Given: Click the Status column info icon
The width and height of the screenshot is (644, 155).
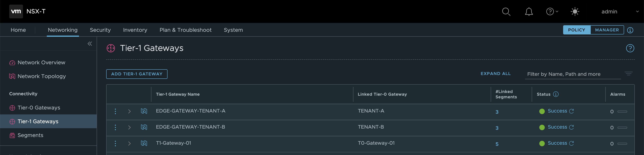Looking at the screenshot, I should pos(556,94).
